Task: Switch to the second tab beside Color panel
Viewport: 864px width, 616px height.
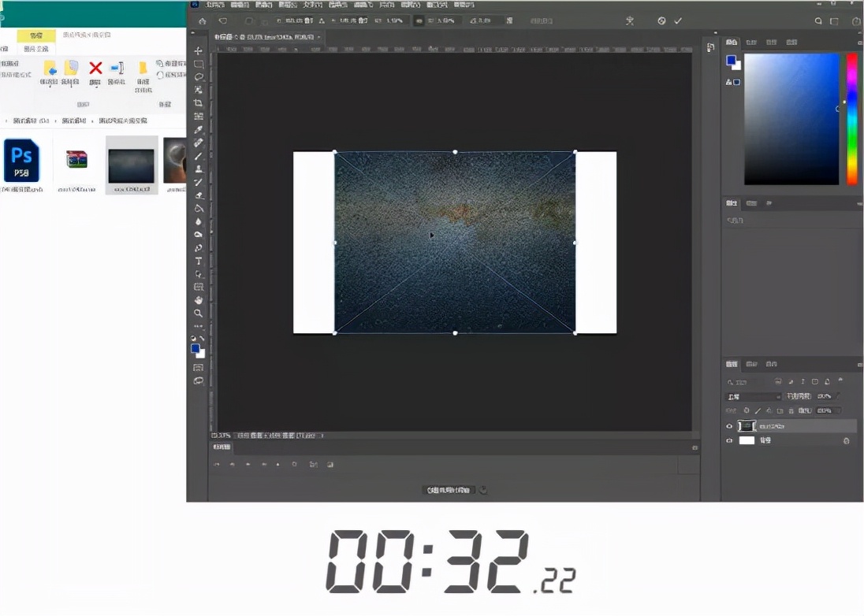Action: click(751, 42)
